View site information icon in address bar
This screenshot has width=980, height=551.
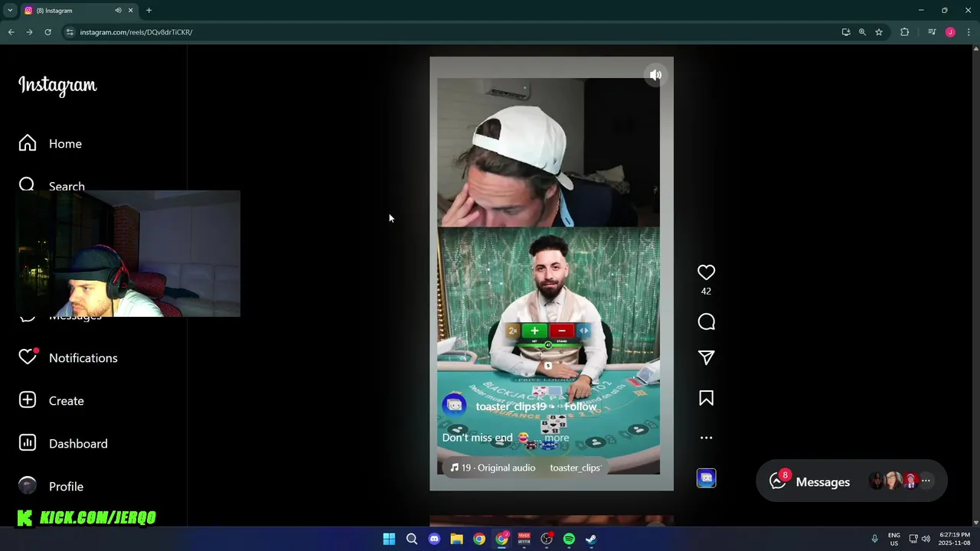[x=70, y=32]
